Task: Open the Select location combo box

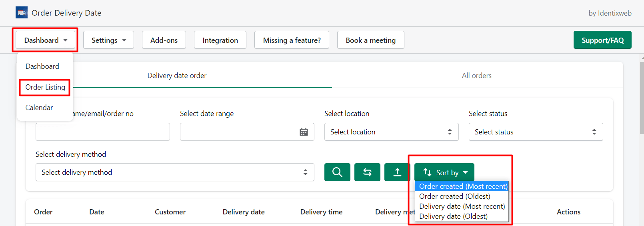Action: click(391, 132)
